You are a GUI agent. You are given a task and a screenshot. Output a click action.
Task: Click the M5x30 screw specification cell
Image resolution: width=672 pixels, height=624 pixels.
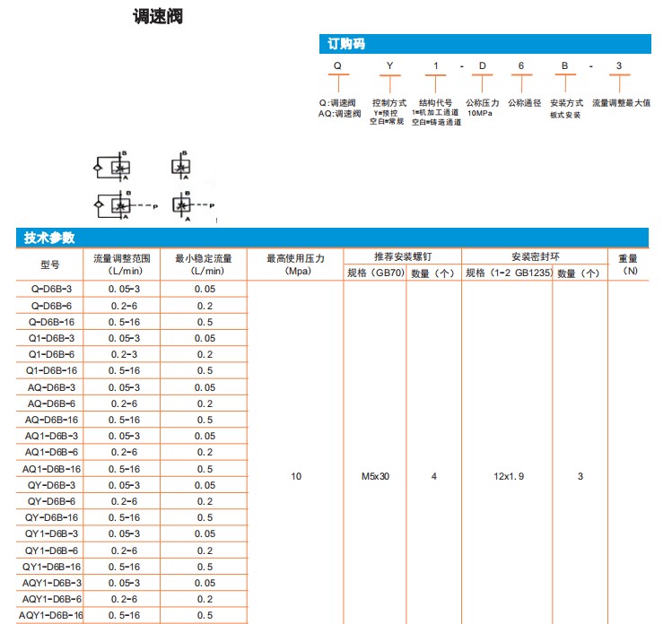(375, 476)
